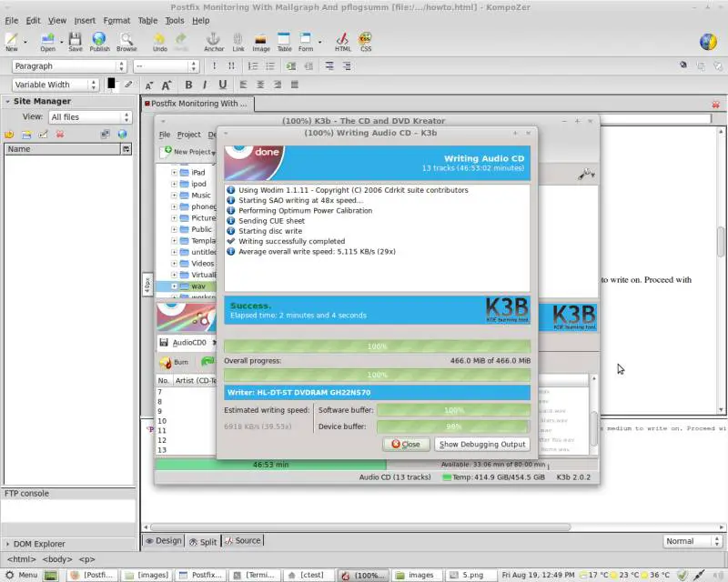The width and height of the screenshot is (728, 582).
Task: Collapse the Site Manager panel
Action: [7, 101]
